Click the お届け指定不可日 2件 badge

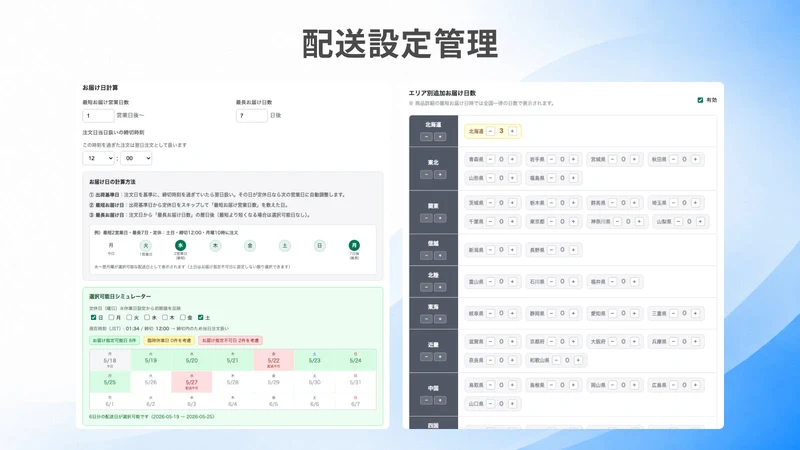[x=230, y=340]
